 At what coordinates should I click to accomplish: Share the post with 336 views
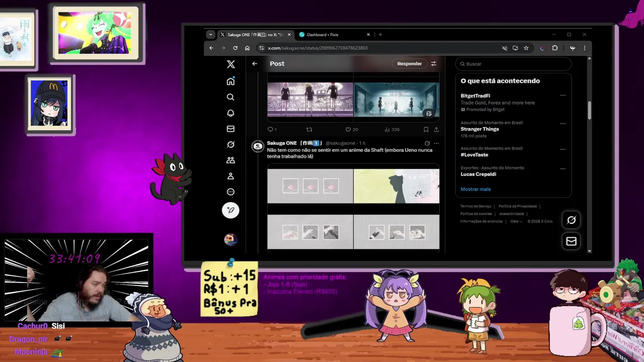tap(436, 129)
